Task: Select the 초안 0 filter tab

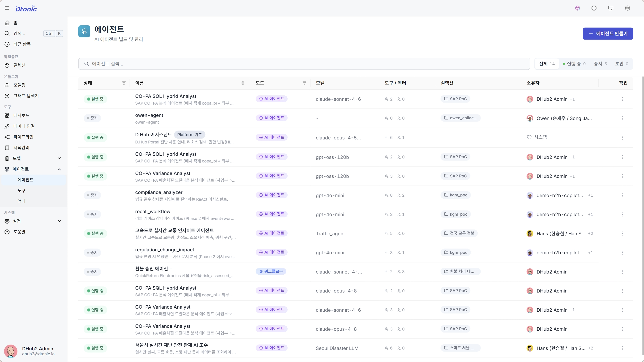Action: (x=621, y=64)
